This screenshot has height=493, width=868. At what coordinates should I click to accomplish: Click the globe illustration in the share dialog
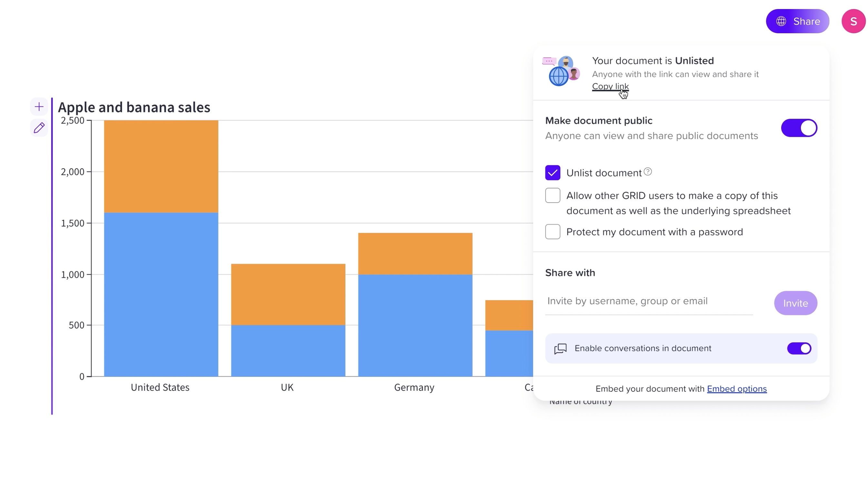tap(559, 76)
